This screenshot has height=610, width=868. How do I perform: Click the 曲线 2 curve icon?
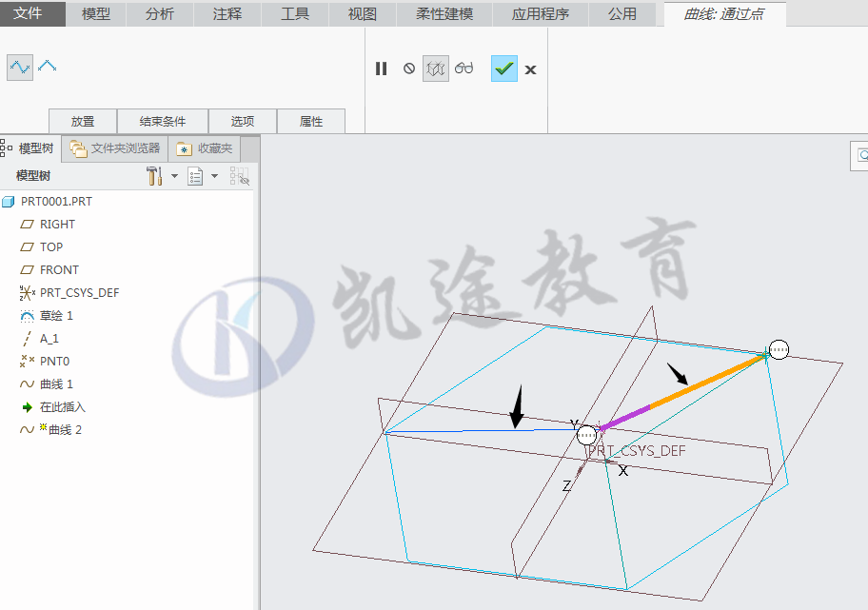27,429
